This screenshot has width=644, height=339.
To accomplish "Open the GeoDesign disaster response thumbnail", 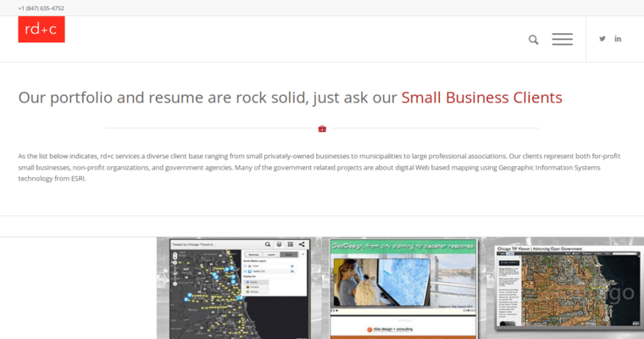I will click(402, 288).
